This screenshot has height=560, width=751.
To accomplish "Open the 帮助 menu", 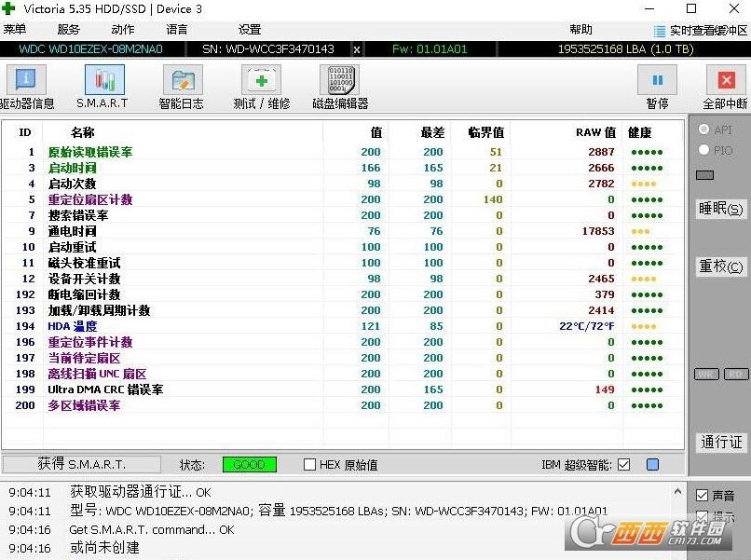I will click(x=581, y=30).
